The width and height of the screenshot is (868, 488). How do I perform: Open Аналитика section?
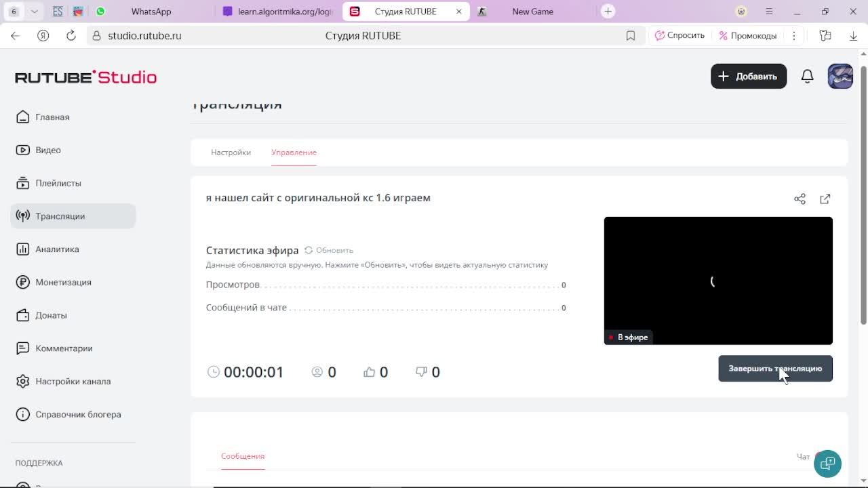pos(47,249)
